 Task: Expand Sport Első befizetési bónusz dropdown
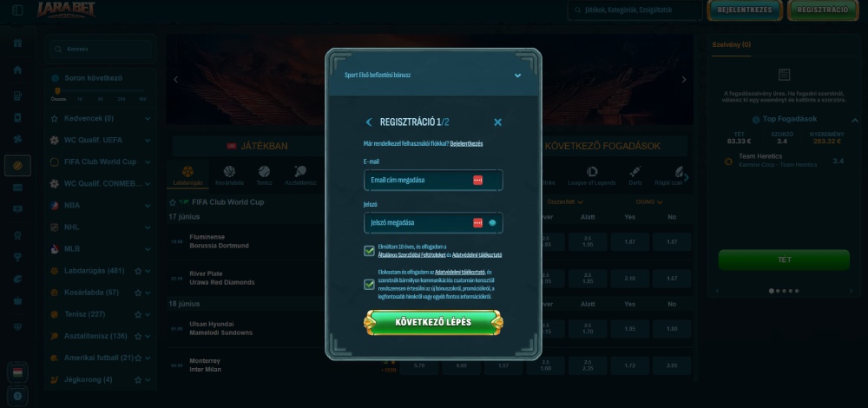click(x=517, y=76)
